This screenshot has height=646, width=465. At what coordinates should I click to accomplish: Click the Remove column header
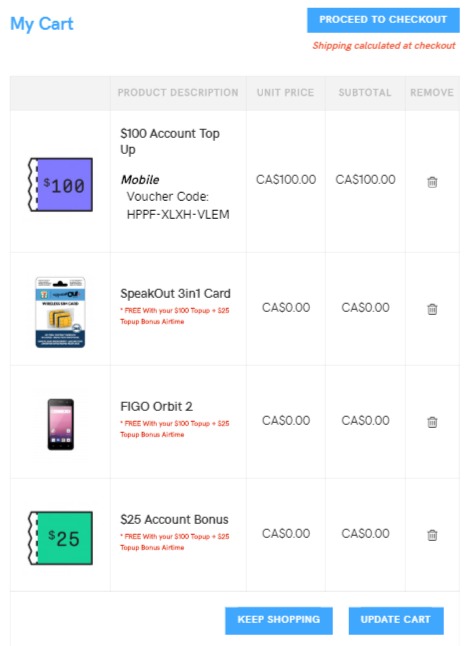(x=432, y=93)
